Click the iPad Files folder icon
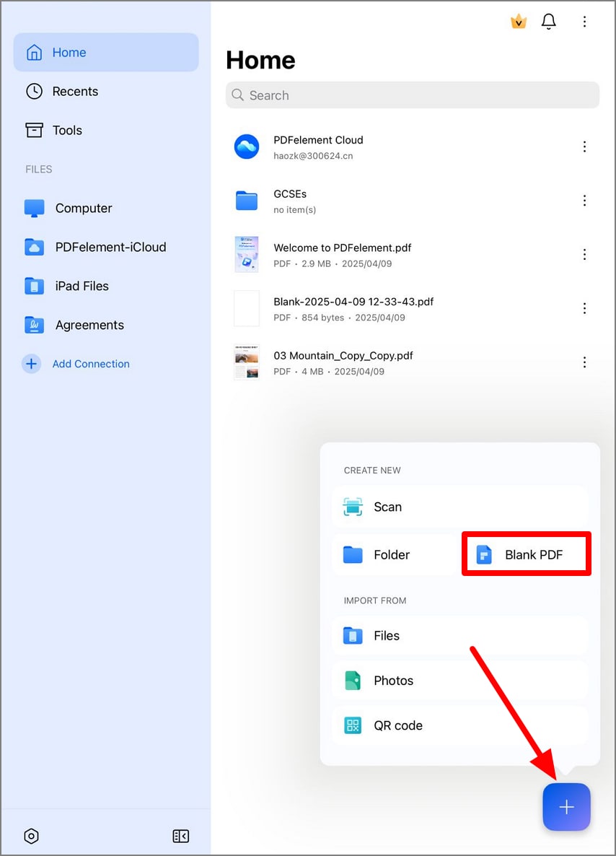616x856 pixels. 35,286
